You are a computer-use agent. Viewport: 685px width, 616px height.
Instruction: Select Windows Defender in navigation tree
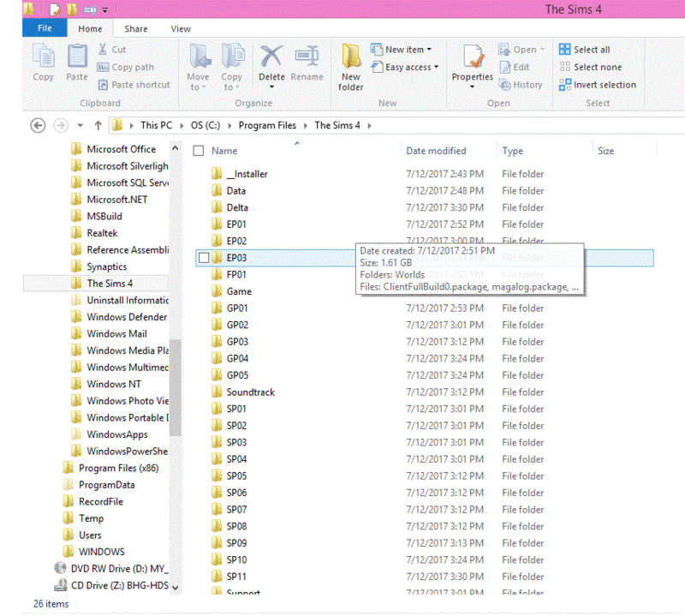[127, 317]
